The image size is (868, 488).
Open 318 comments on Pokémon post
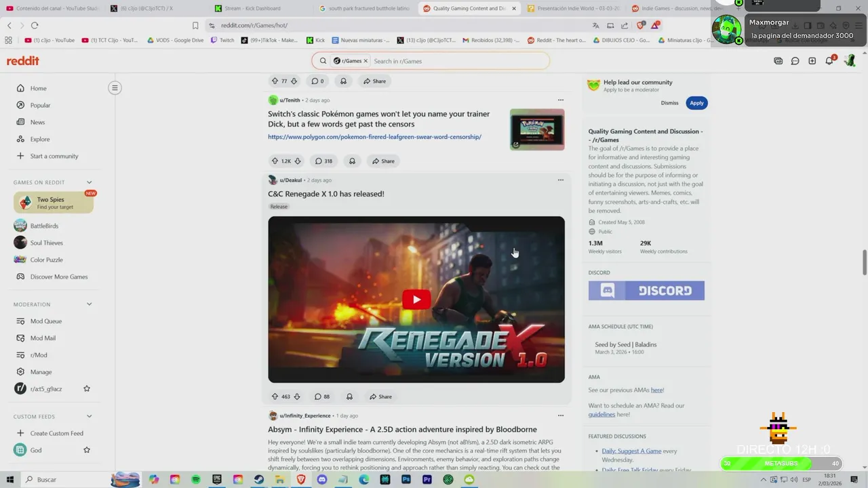click(x=324, y=161)
